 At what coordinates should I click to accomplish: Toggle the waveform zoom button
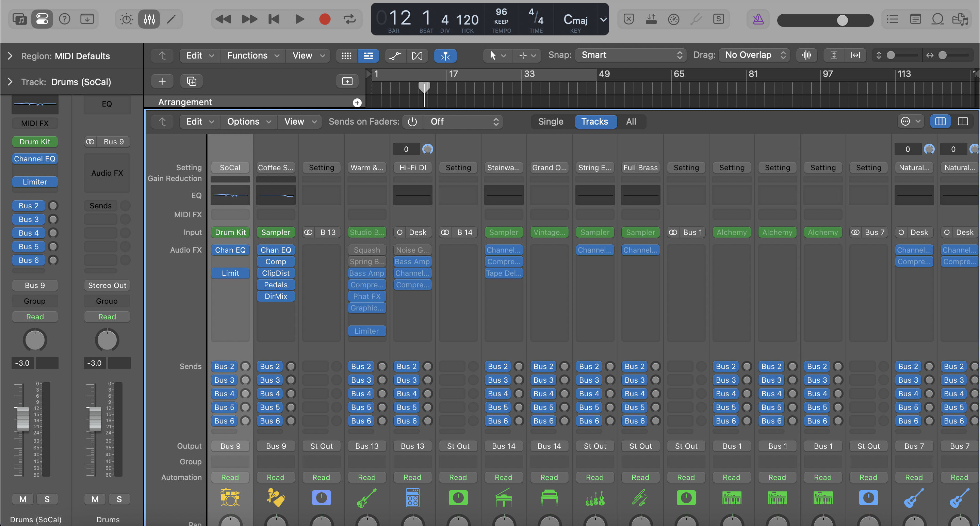tap(806, 55)
